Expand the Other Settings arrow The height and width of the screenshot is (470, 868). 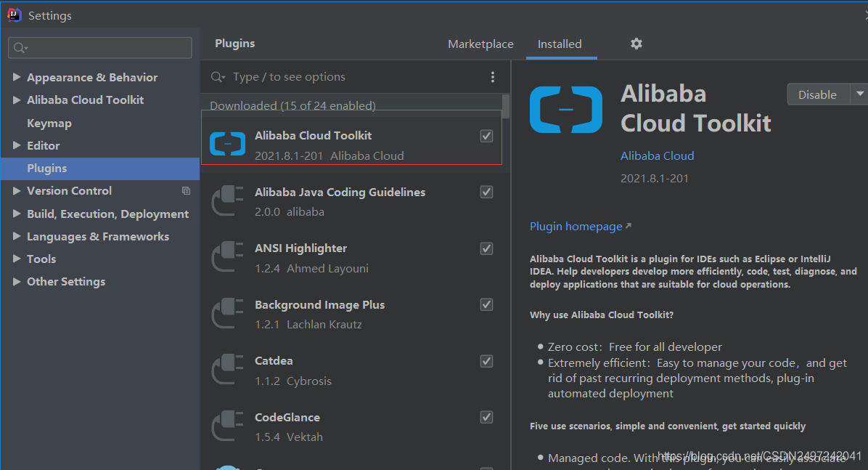pos(17,282)
